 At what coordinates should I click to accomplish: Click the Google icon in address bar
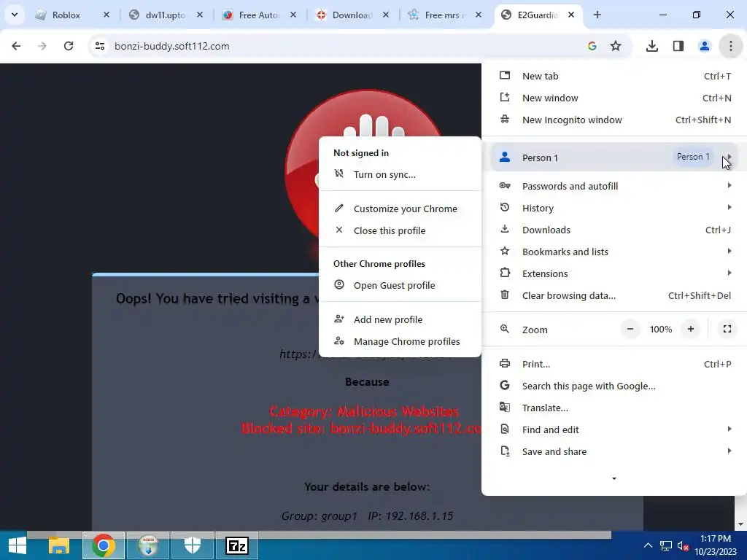(x=592, y=46)
